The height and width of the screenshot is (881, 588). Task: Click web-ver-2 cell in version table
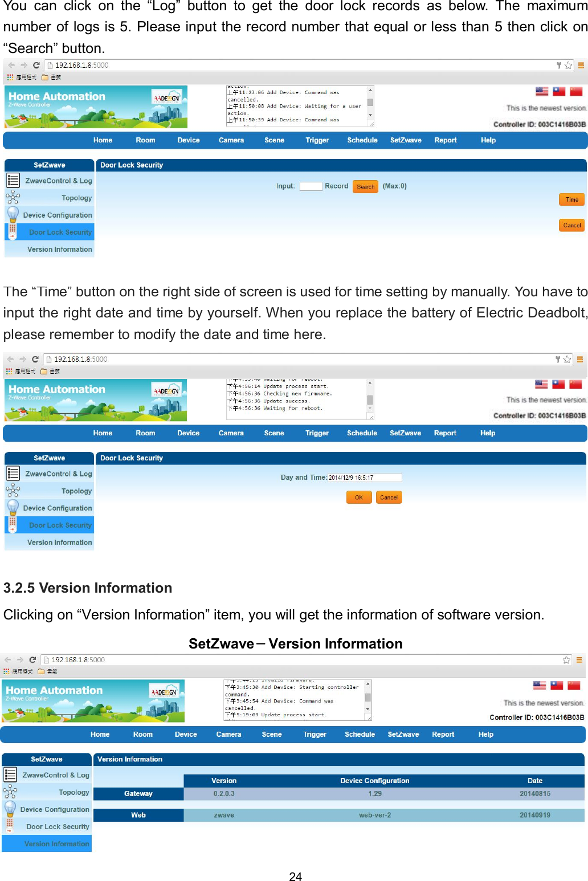pyautogui.click(x=375, y=815)
